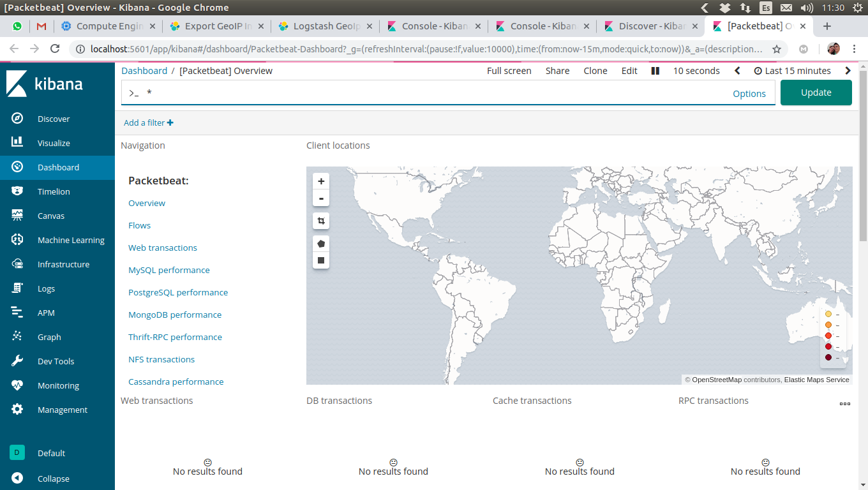Select the Dashboard icon in the sidebar
Screen dimensions: 868x490
17,167
